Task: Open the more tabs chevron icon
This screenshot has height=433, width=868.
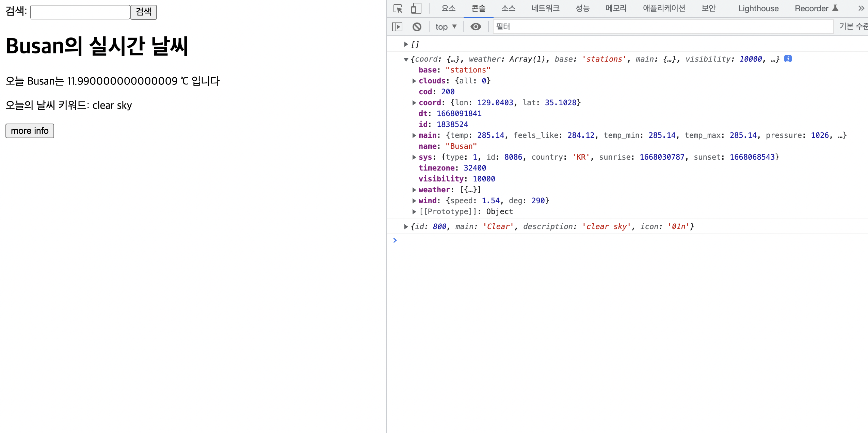Action: [x=861, y=9]
